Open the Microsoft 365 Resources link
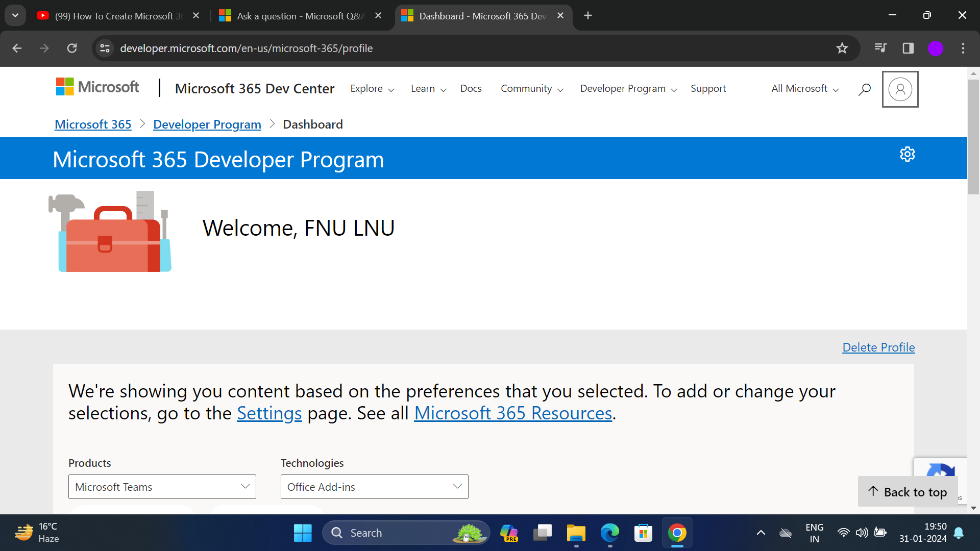The width and height of the screenshot is (980, 551). pos(512,413)
